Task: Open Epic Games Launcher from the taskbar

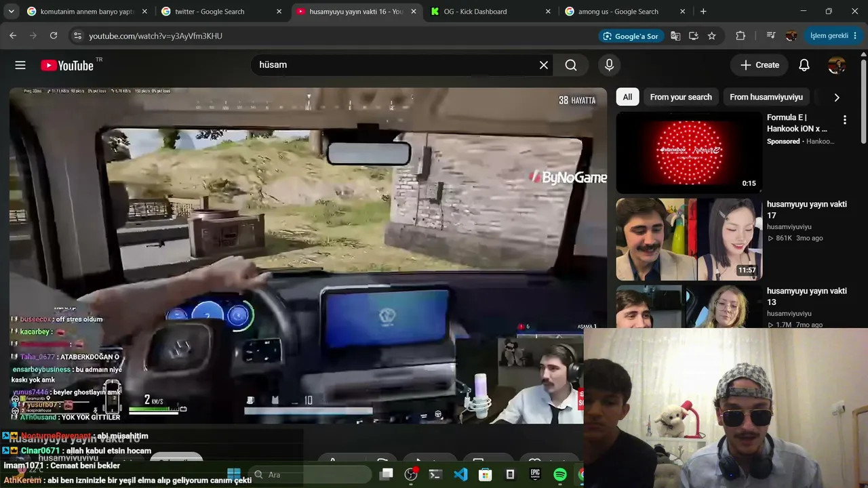Action: (535, 474)
